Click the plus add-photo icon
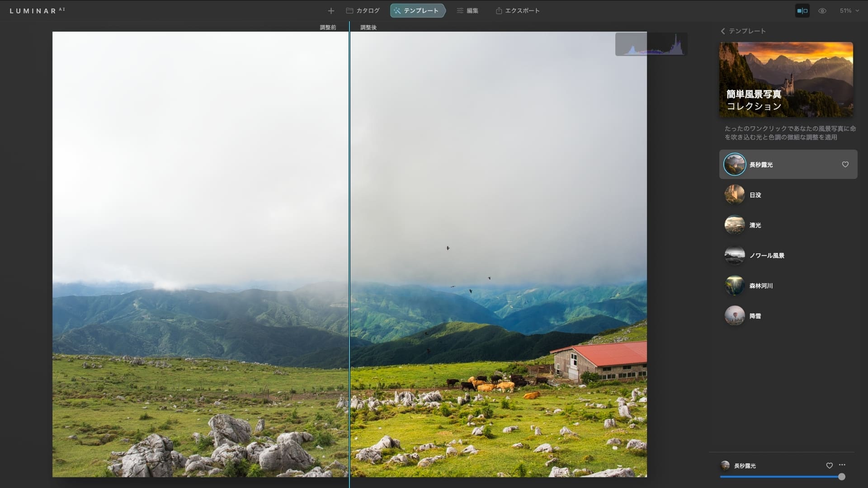 [331, 11]
